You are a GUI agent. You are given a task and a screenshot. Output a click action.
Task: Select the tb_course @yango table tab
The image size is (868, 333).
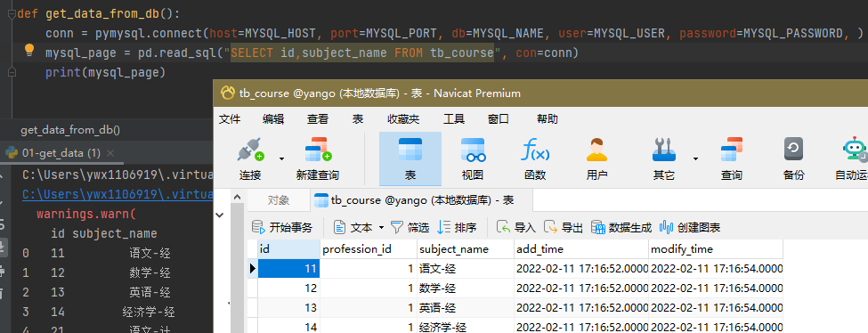pos(421,200)
